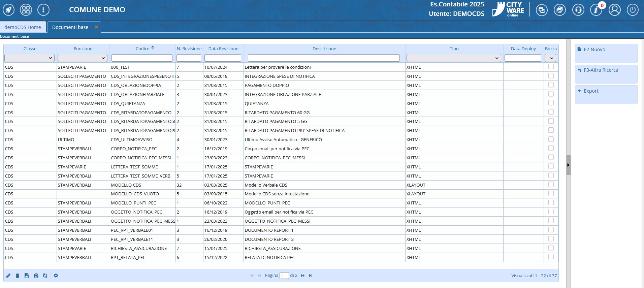The height and width of the screenshot is (288, 644).
Task: Open the info notifications icon with badge
Action: click(596, 10)
